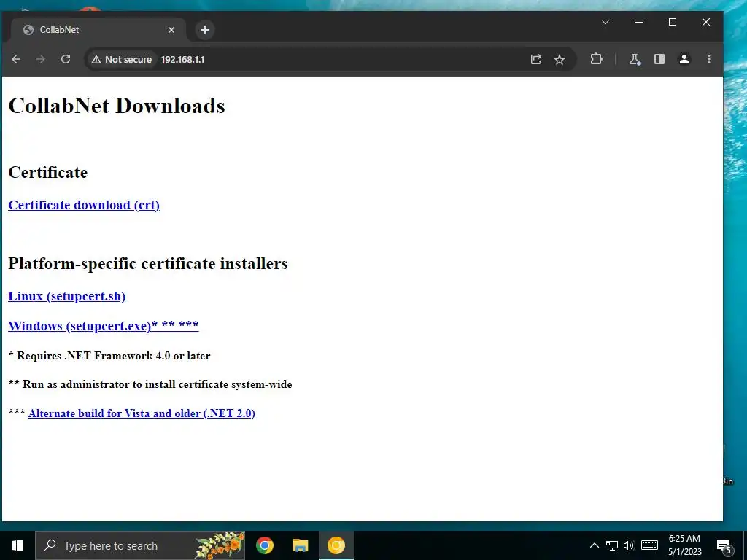Open the Not secure site info
The width and height of the screenshot is (747, 560).
[122, 60]
